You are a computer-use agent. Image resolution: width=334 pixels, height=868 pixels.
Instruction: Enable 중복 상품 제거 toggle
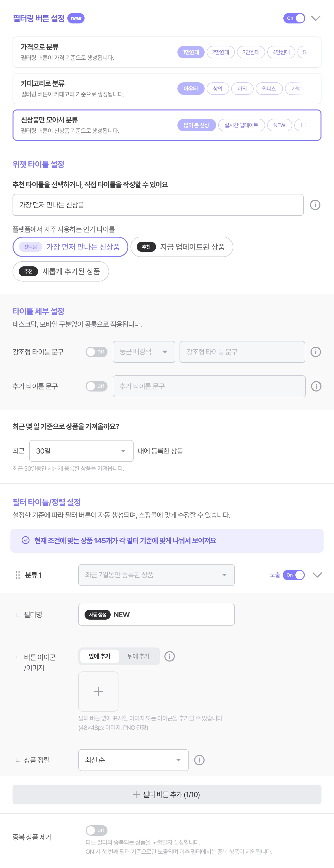[96, 830]
